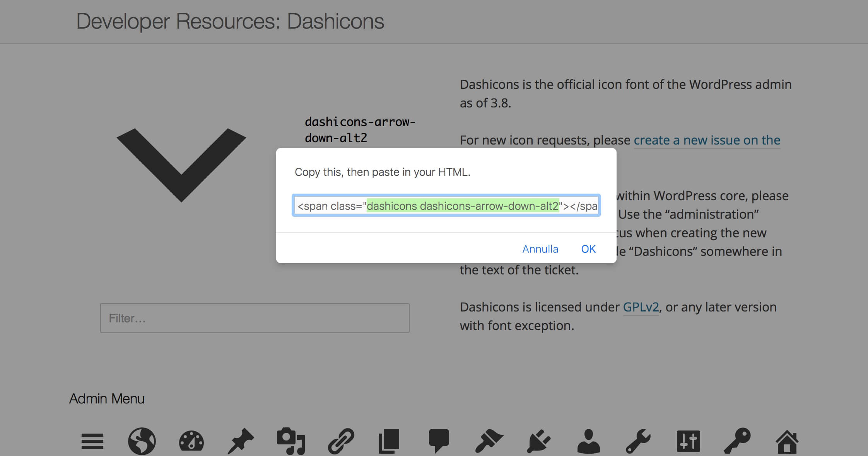Image resolution: width=868 pixels, height=456 pixels.
Task: Pick the speech bubble comments dashicon
Action: [x=439, y=441]
